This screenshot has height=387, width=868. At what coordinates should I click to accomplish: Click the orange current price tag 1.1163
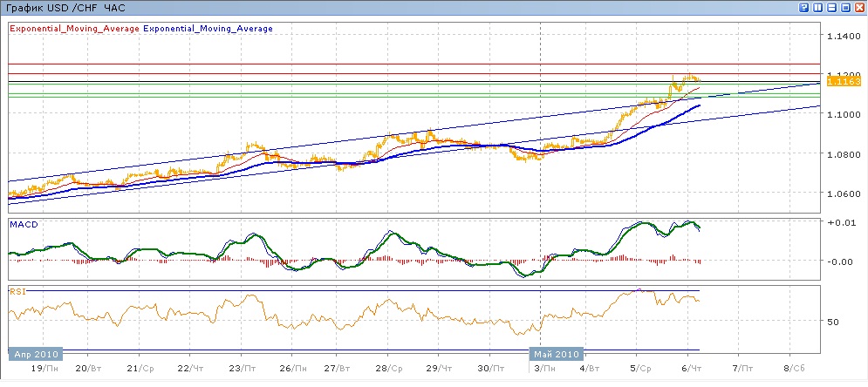click(844, 80)
